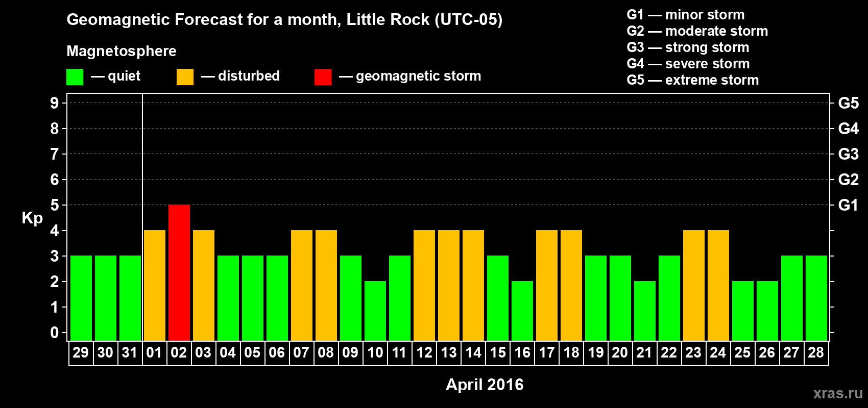
Task: Click the Magnetosphere heading
Action: click(x=122, y=51)
